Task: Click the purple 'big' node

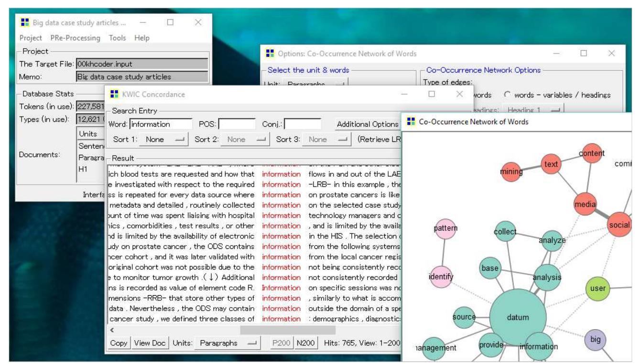Action: click(x=595, y=341)
